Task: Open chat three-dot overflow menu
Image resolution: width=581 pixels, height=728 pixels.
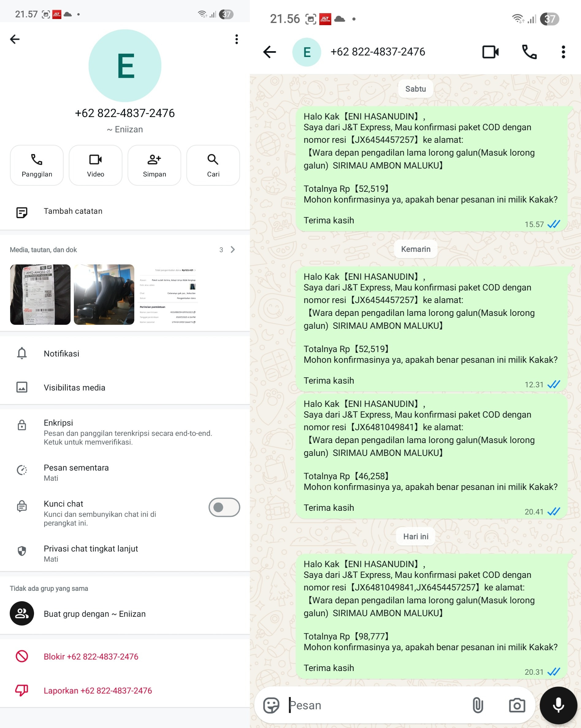Action: coord(563,52)
